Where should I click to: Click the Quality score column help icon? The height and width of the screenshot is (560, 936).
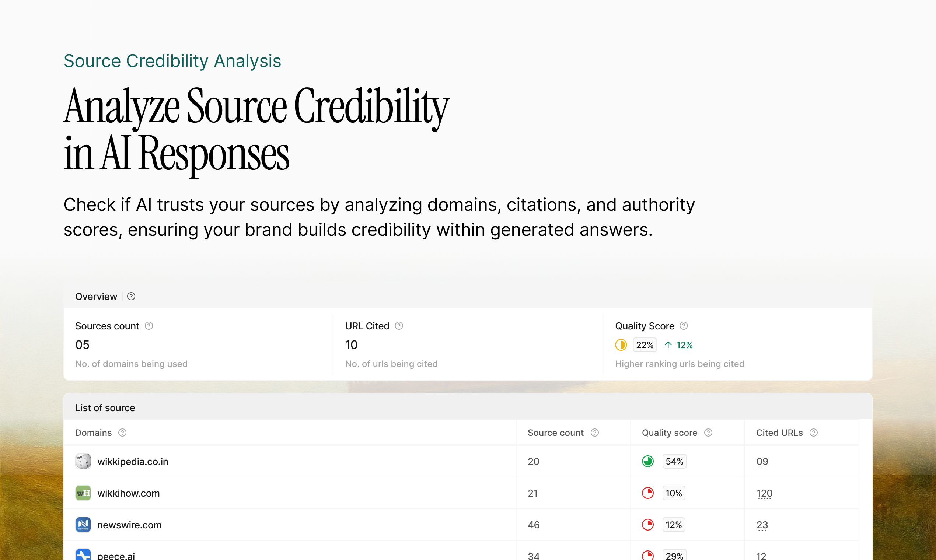pyautogui.click(x=708, y=433)
